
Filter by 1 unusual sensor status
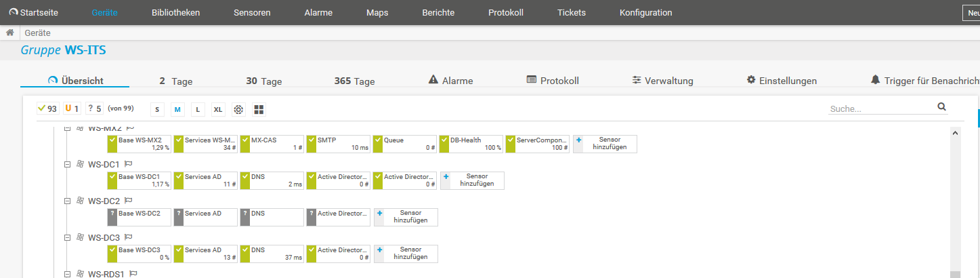click(72, 108)
